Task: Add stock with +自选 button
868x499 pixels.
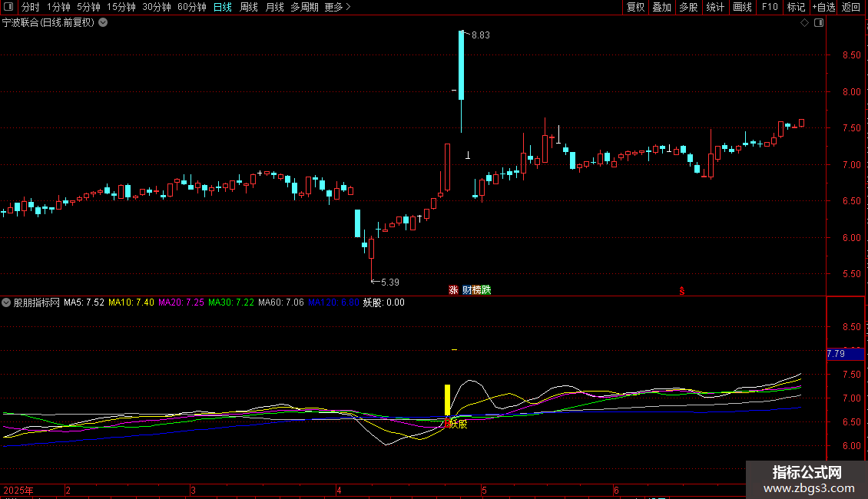Action: click(x=823, y=7)
